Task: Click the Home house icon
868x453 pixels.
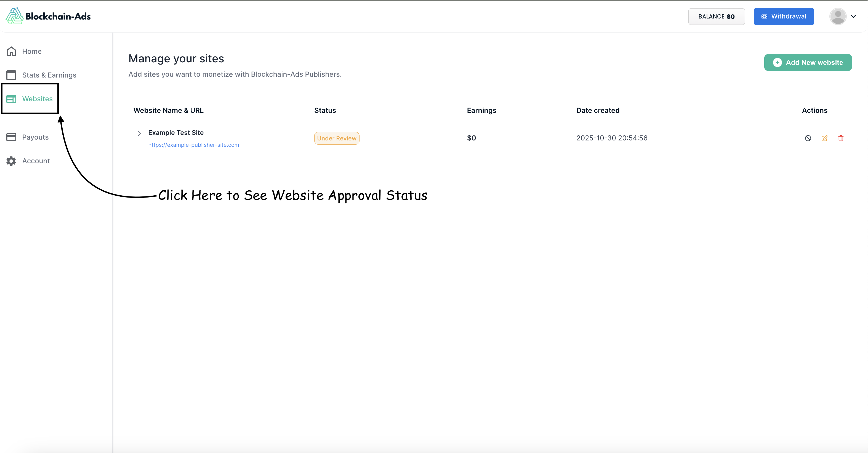Action: 12,51
